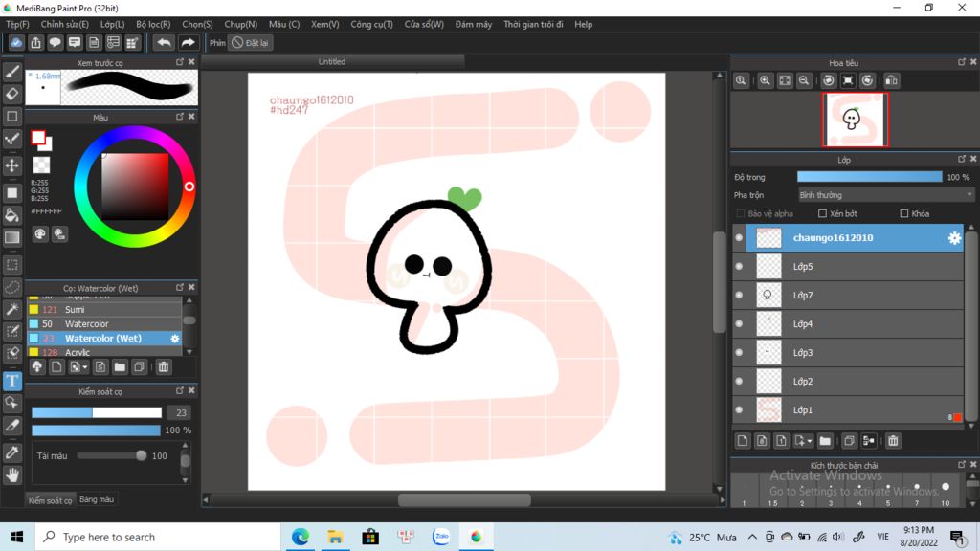Click layer list scroll-down arrow
The image size is (980, 551).
971,426
